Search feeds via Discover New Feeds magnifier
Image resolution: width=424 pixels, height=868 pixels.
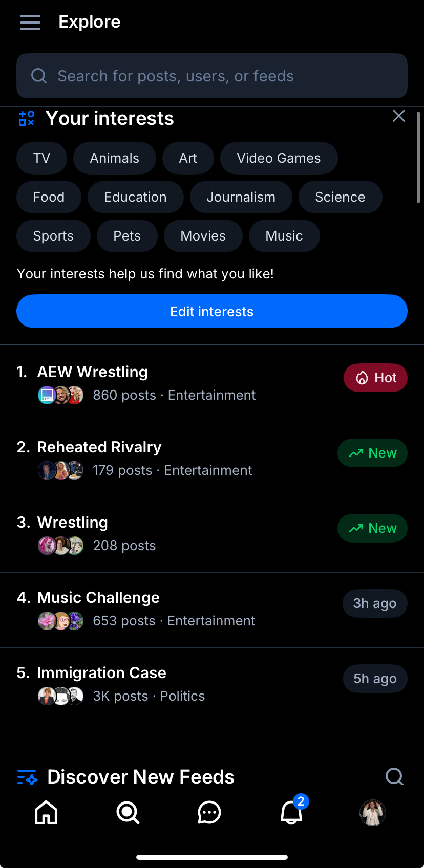394,776
